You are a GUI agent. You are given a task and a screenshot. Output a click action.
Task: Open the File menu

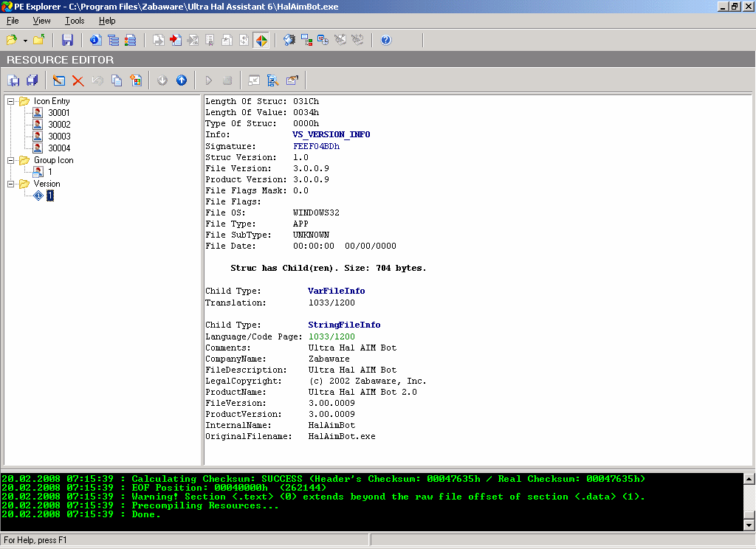tap(13, 21)
